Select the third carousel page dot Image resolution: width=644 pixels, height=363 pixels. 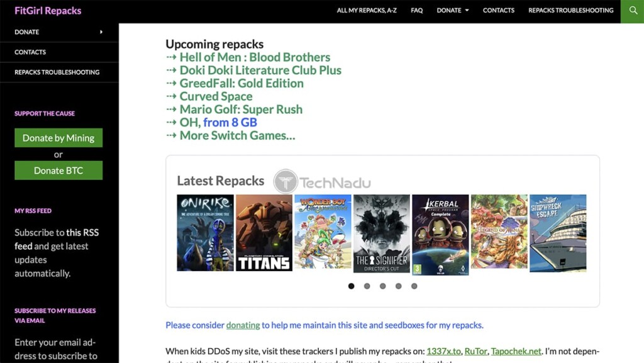(x=383, y=286)
